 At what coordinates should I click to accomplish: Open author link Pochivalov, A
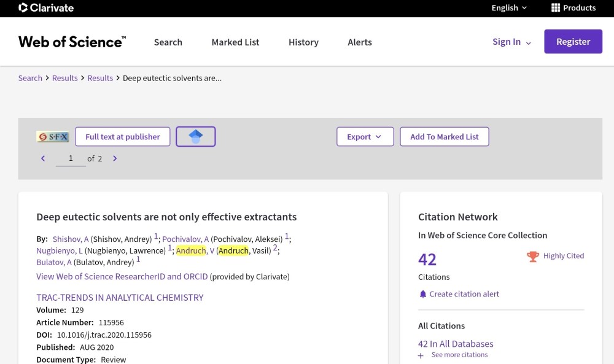click(x=185, y=239)
